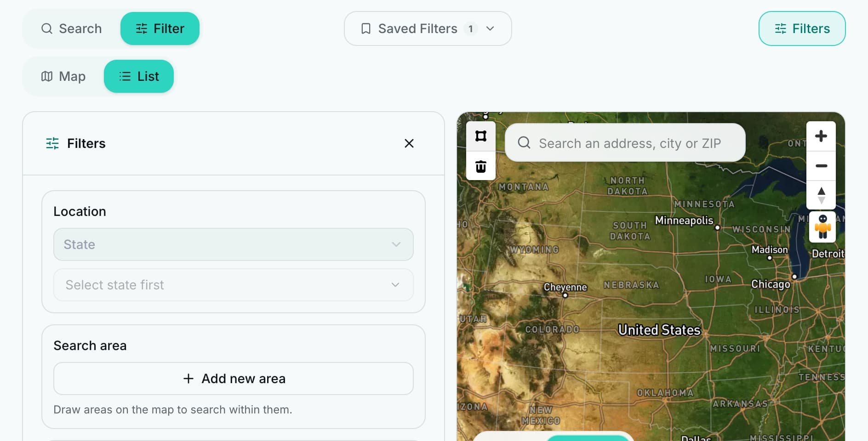The width and height of the screenshot is (868, 441).
Task: Click the MONTANA label on map
Action: pyautogui.click(x=524, y=187)
